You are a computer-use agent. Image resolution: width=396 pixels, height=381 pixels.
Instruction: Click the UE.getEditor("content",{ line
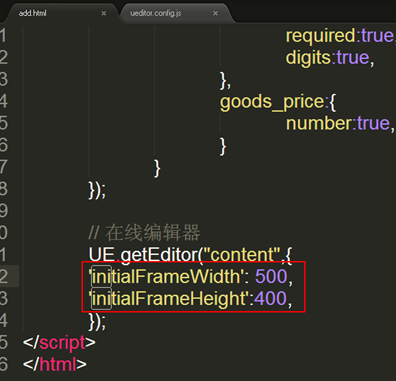[190, 255]
